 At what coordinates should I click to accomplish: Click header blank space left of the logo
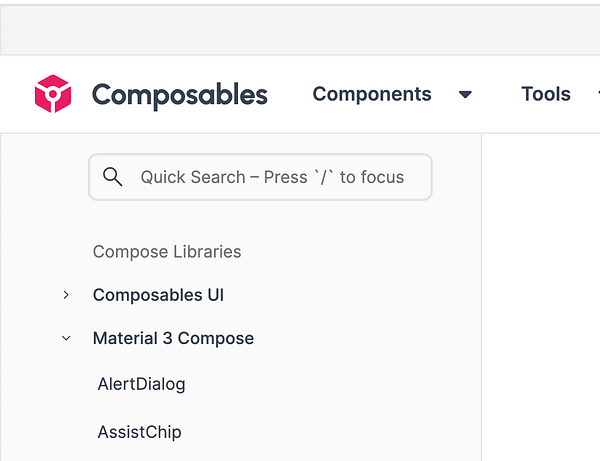coord(15,94)
